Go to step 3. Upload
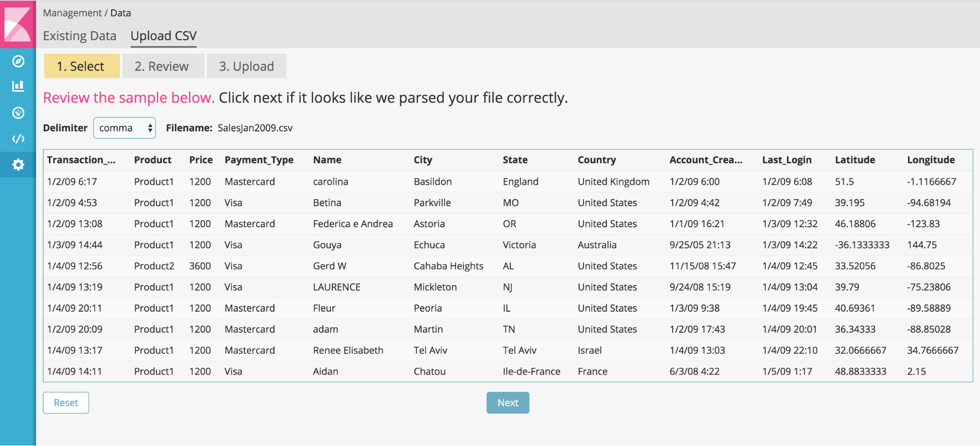Image resolution: width=980 pixels, height=446 pixels. click(x=246, y=66)
